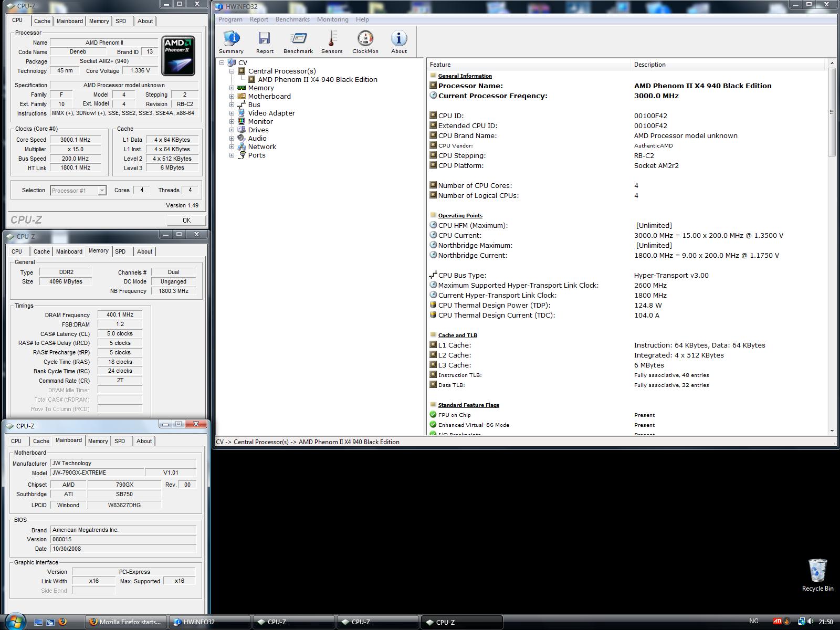This screenshot has width=840, height=630.
Task: Expand the Network tree node
Action: [232, 146]
